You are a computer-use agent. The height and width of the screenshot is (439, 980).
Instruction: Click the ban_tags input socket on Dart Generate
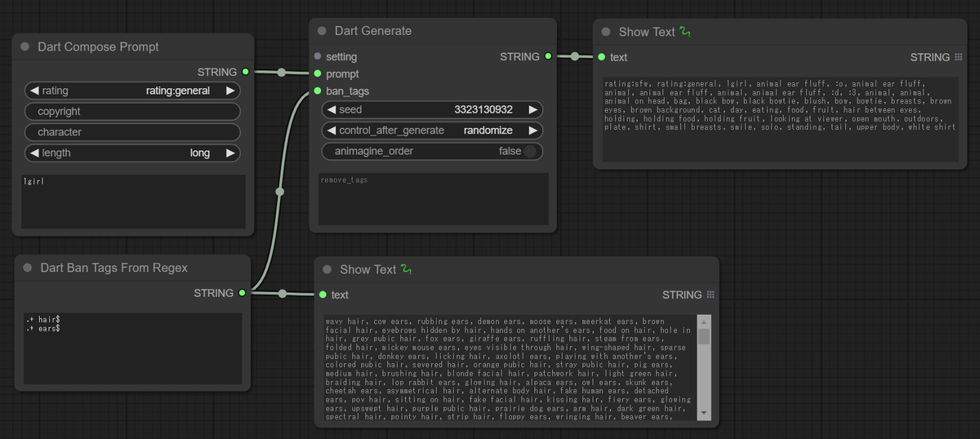(318, 91)
